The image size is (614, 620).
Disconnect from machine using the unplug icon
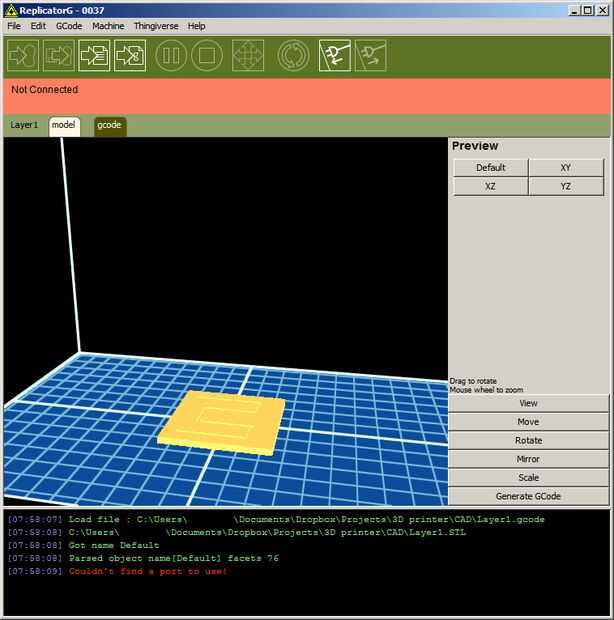click(370, 56)
